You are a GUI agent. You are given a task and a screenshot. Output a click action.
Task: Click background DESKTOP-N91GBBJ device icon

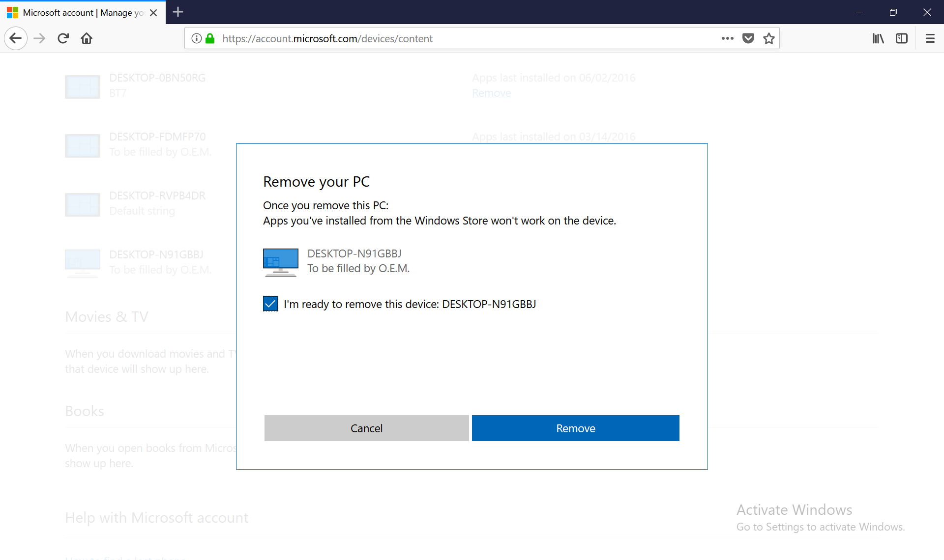[83, 263]
